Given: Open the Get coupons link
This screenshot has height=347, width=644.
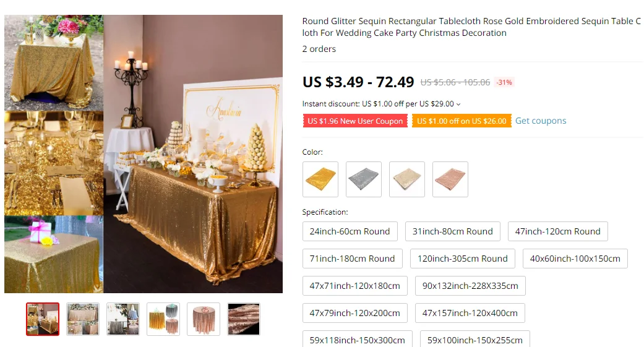Looking at the screenshot, I should (541, 121).
